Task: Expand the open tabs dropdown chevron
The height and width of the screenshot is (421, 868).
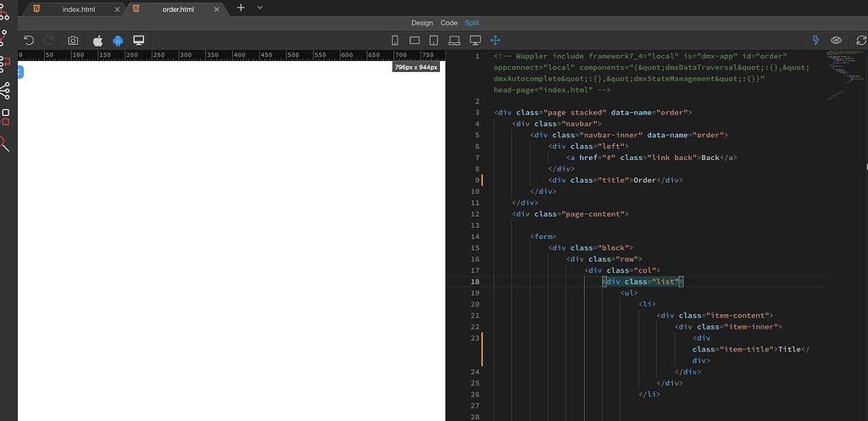Action: coord(259,7)
